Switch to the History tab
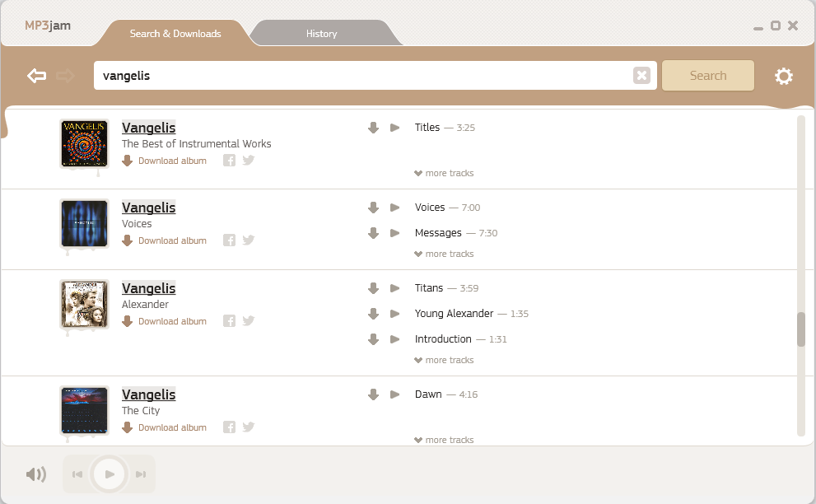 322,33
